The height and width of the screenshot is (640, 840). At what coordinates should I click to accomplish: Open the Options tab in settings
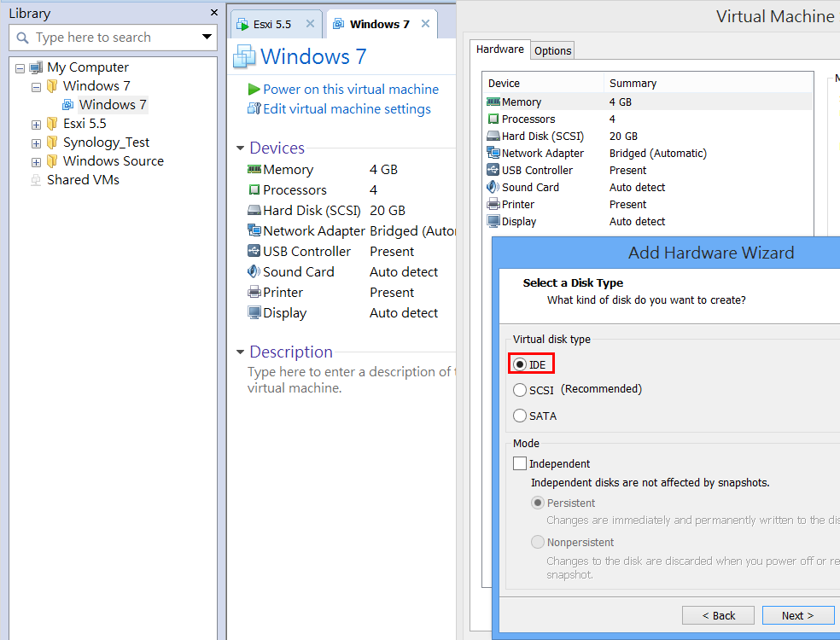pyautogui.click(x=553, y=51)
